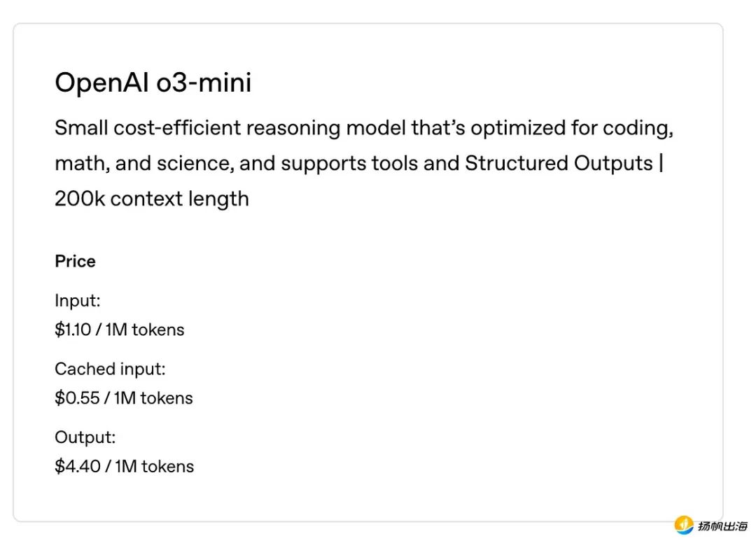Click the OpenAI o3-mini heading
756x543 pixels.
tap(153, 83)
